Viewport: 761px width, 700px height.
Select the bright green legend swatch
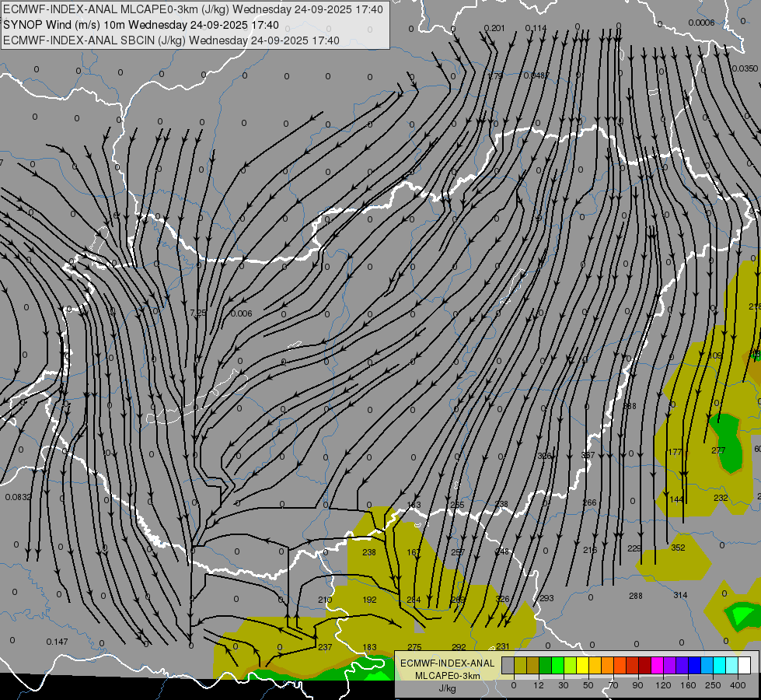[x=557, y=666]
